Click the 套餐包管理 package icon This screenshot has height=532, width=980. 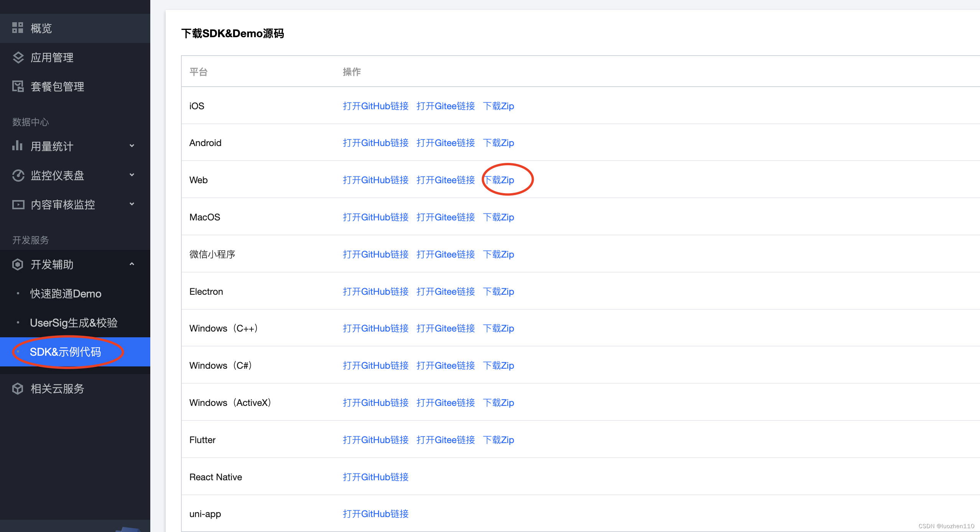(x=18, y=87)
